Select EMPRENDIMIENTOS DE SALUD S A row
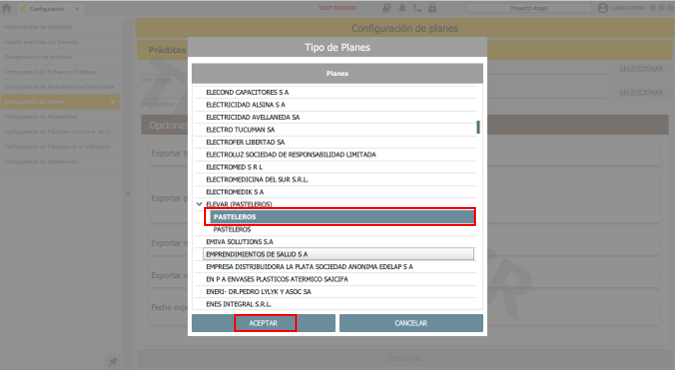 (338, 254)
